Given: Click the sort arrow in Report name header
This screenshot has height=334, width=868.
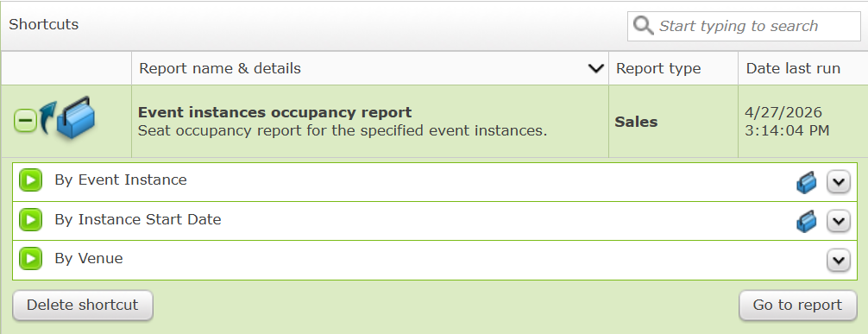Looking at the screenshot, I should (595, 69).
